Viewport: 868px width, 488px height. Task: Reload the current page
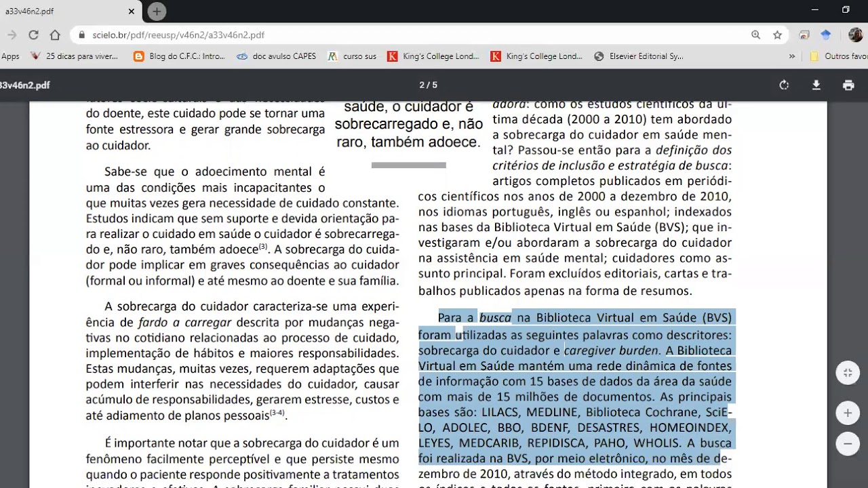33,35
